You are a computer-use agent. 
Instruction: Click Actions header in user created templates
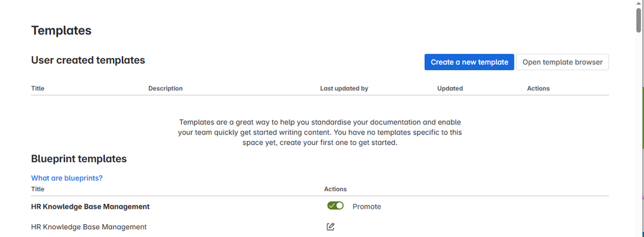538,88
